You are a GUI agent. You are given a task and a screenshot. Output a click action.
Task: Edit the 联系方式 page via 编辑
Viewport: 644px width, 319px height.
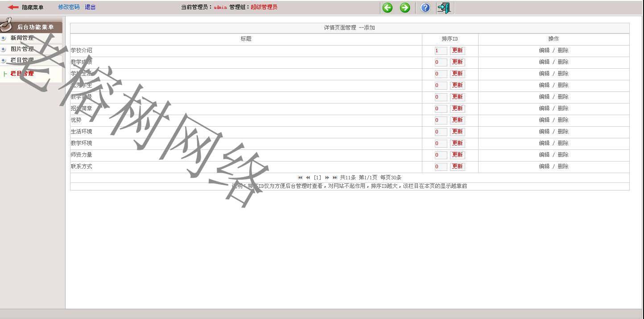click(544, 166)
